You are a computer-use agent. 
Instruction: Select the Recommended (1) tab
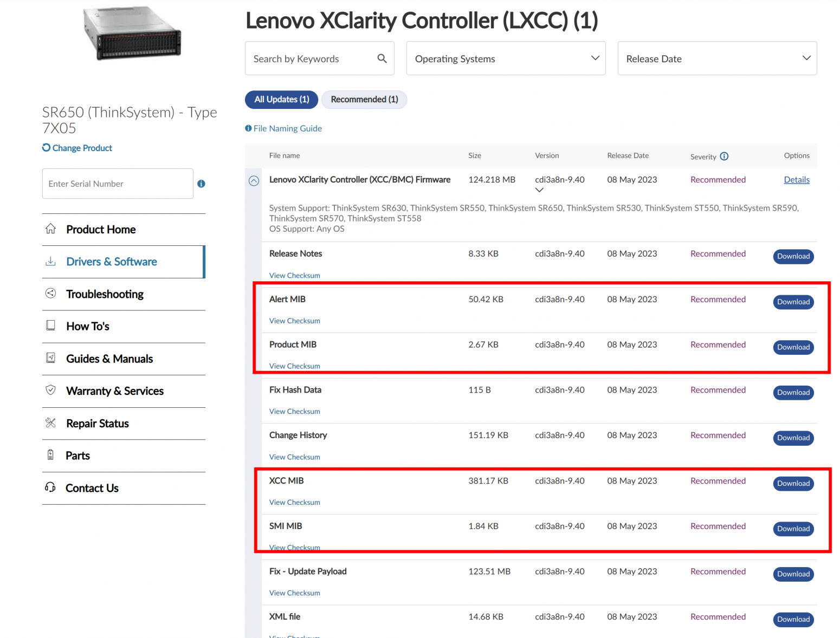(x=364, y=100)
